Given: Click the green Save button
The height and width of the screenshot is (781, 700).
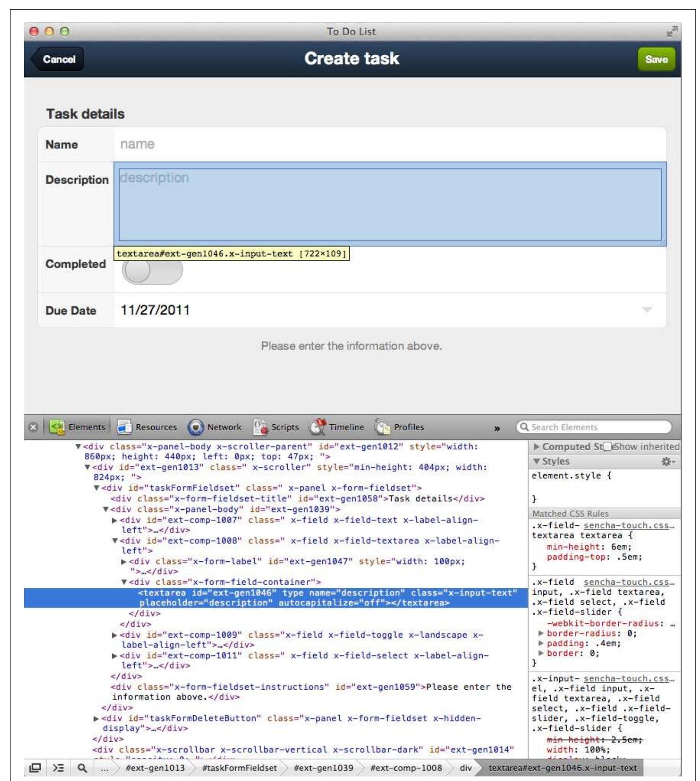Looking at the screenshot, I should point(656,59).
